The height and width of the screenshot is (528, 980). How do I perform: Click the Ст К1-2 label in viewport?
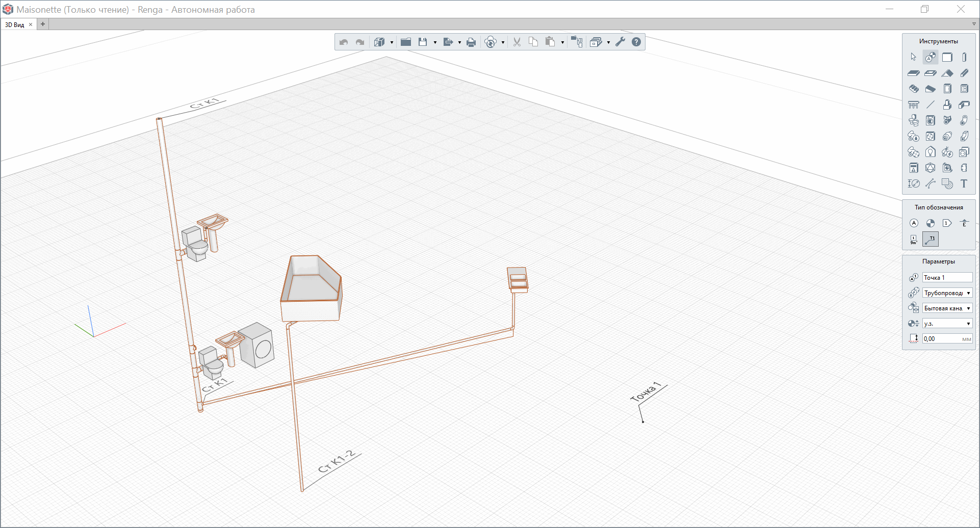(x=336, y=462)
